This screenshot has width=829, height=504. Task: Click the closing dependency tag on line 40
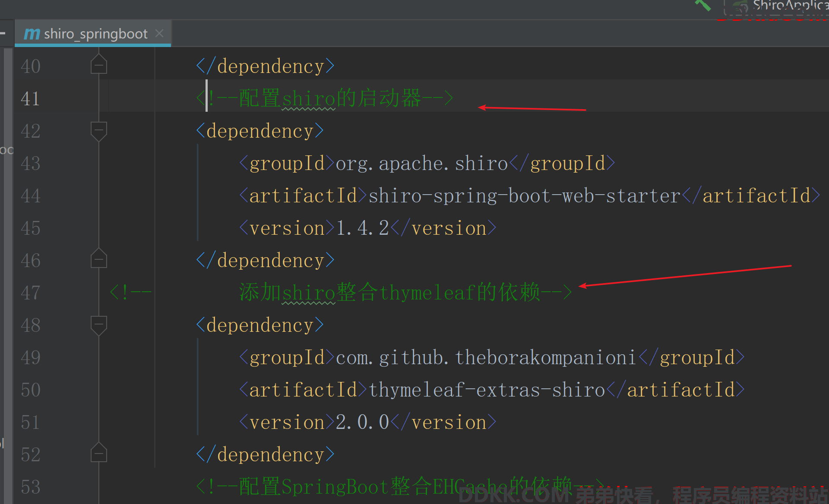(x=265, y=66)
